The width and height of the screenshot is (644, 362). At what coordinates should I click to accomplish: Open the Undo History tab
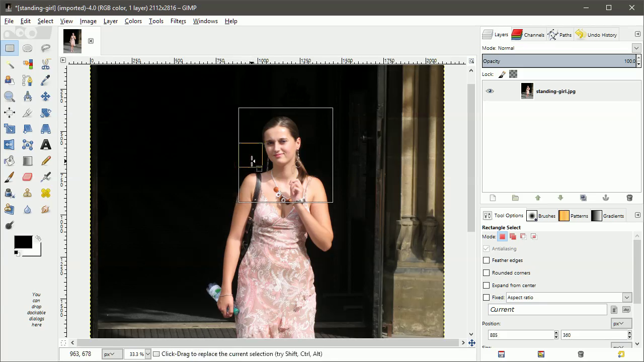point(597,35)
